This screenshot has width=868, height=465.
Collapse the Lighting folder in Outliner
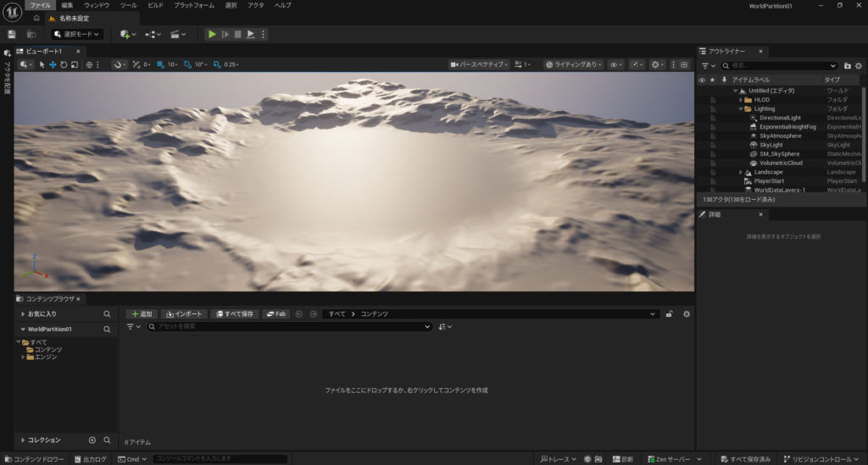[x=740, y=108]
